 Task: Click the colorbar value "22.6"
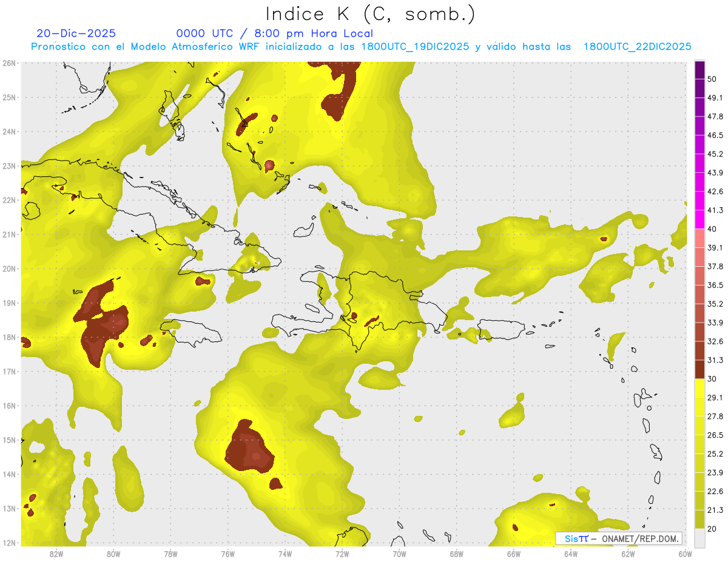click(x=715, y=492)
